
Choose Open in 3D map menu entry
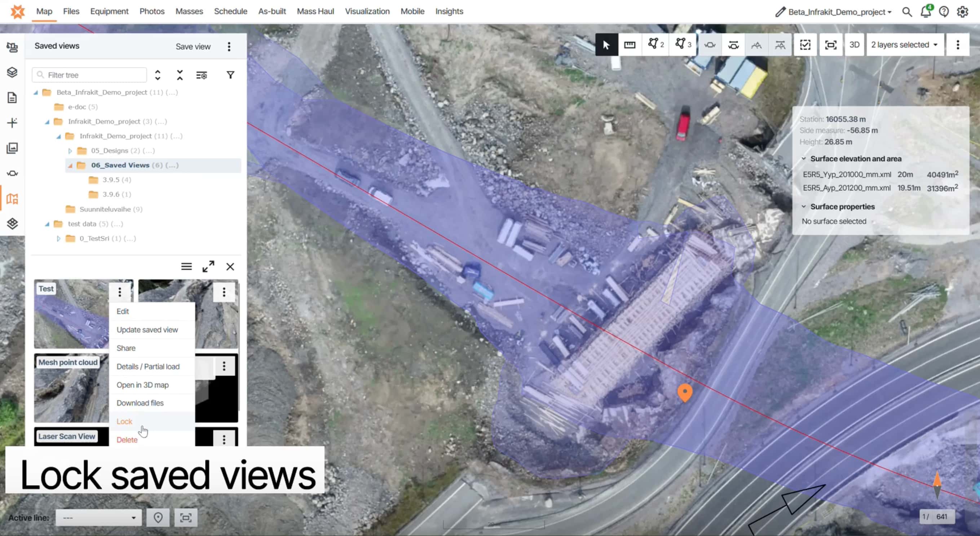coord(152,385)
